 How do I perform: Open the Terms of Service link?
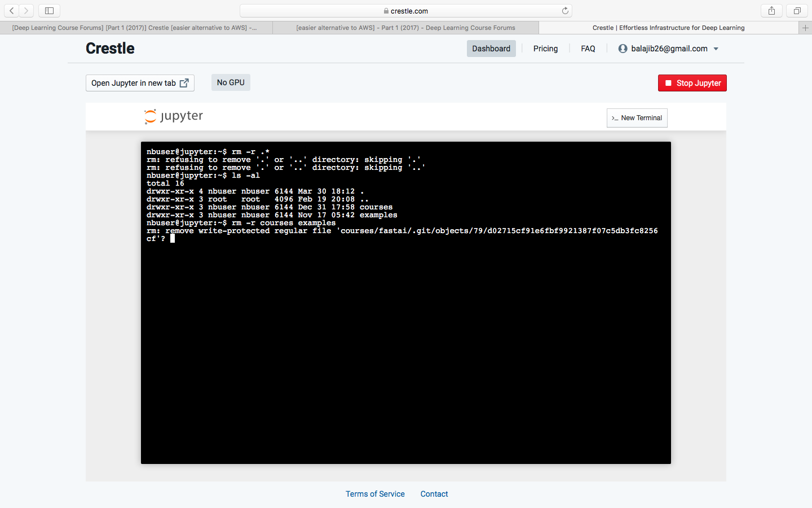(375, 494)
